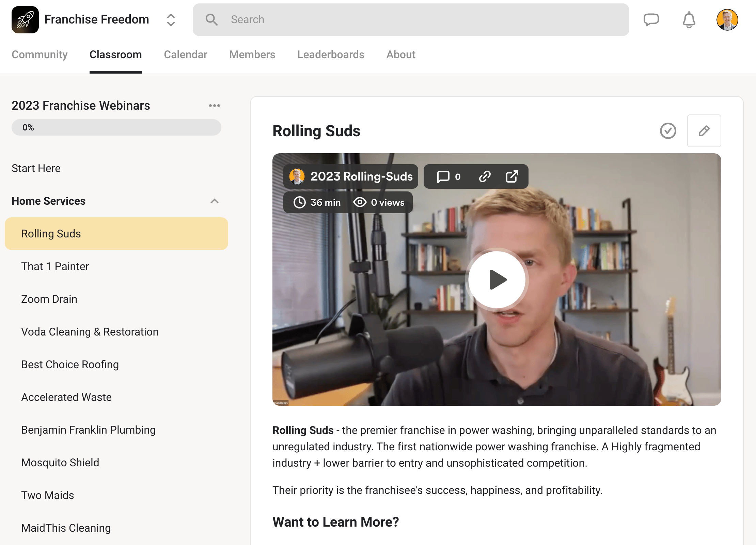The width and height of the screenshot is (756, 545).
Task: Collapse the Home Services section chevron
Action: click(x=215, y=201)
